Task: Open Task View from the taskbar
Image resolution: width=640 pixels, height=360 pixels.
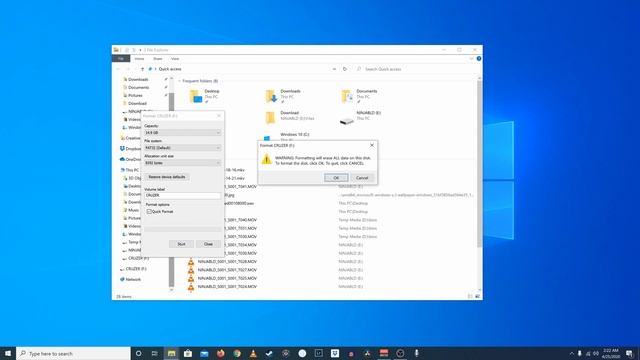Action: [154, 353]
